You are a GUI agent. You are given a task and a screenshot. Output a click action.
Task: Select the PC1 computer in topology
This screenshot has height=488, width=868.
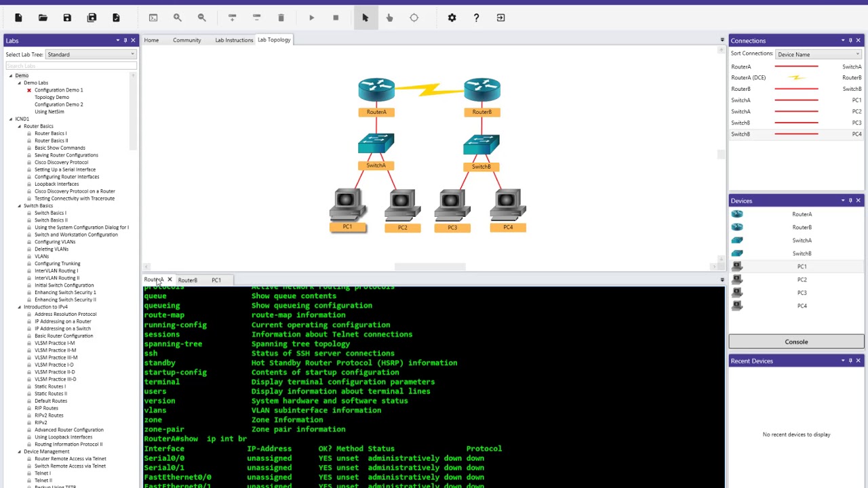coord(347,204)
